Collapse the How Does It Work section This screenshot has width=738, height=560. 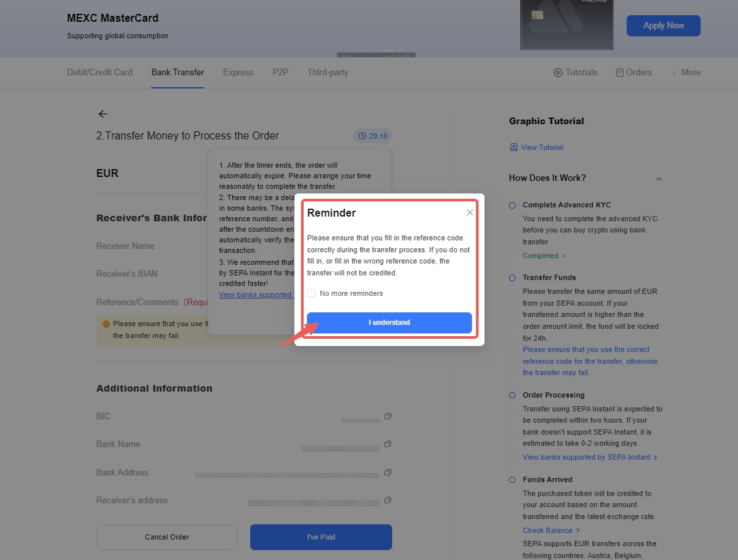click(x=659, y=179)
